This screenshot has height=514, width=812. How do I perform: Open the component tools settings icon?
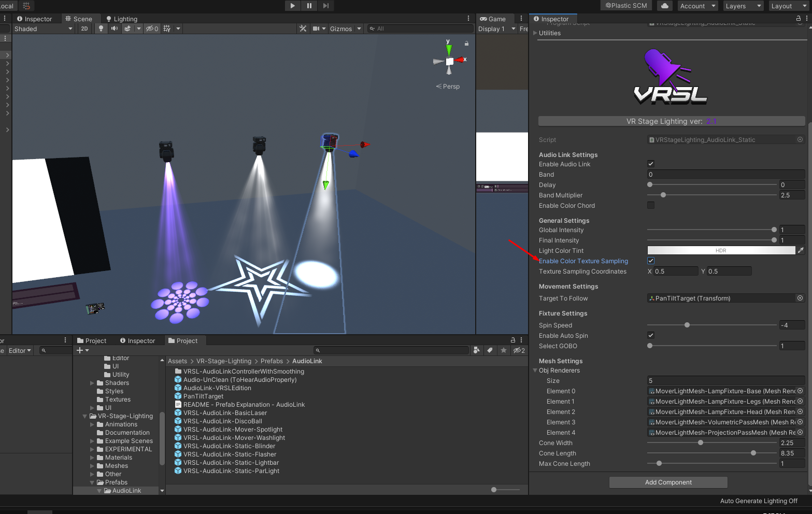click(303, 28)
